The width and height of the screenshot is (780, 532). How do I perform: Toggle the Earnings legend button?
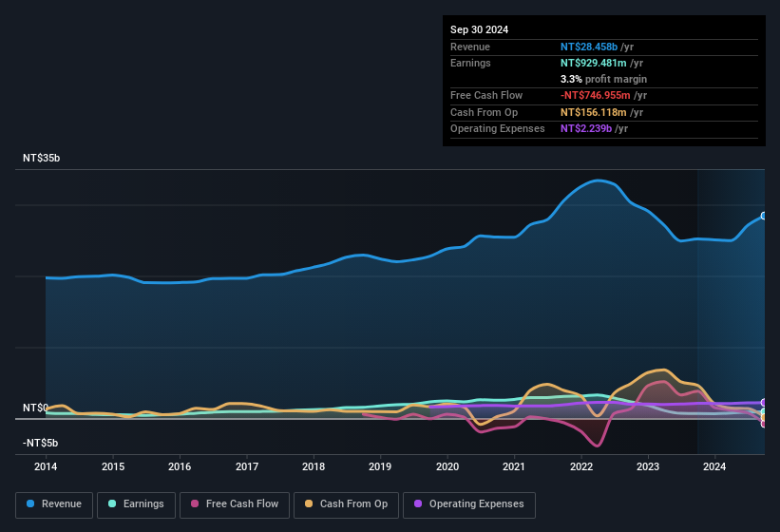(x=136, y=504)
